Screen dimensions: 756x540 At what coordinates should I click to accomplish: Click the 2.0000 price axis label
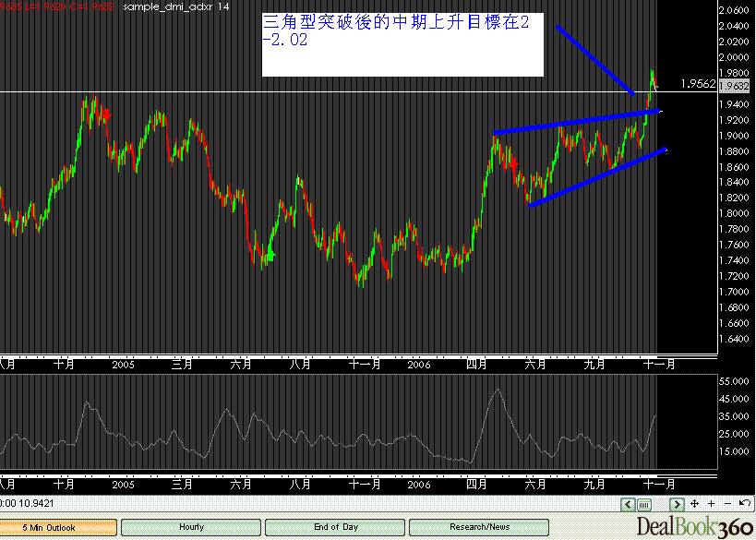734,57
